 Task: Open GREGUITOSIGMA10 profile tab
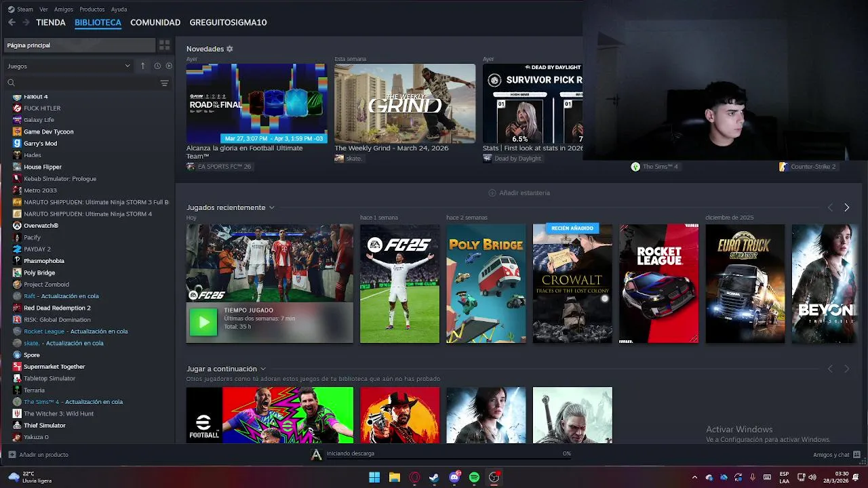click(228, 22)
